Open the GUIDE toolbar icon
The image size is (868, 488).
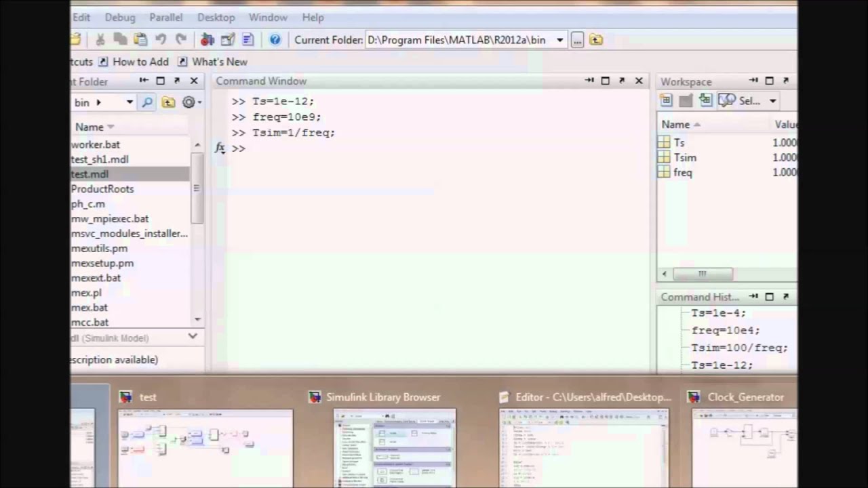228,40
